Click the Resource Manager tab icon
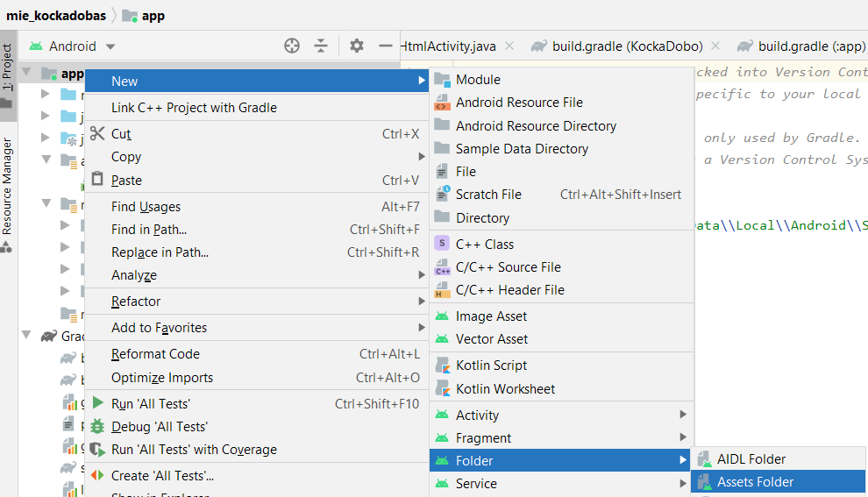The image size is (868, 497). tap(7, 248)
